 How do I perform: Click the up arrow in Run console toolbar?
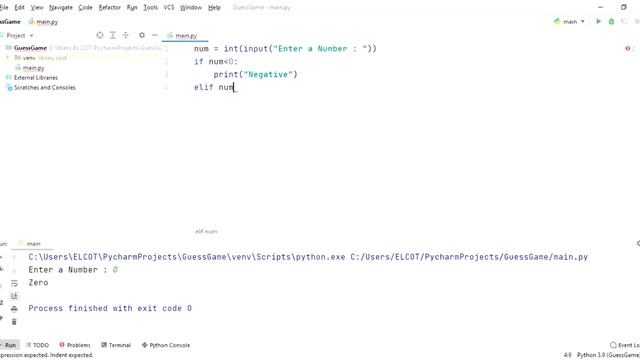[14, 257]
